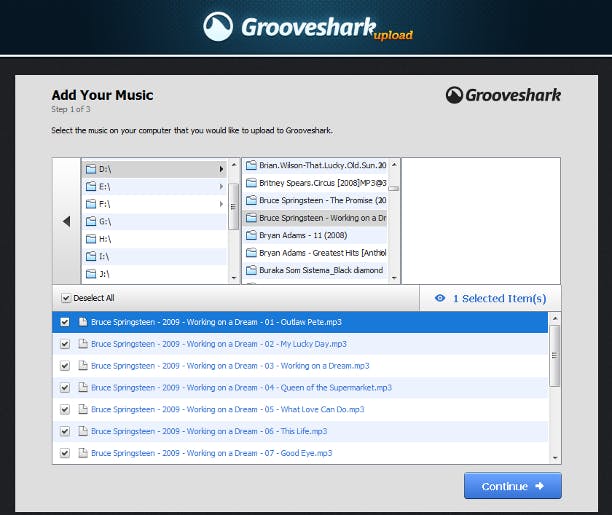612x515 pixels.
Task: Click up arrow of drive list scrollbar
Action: [234, 164]
